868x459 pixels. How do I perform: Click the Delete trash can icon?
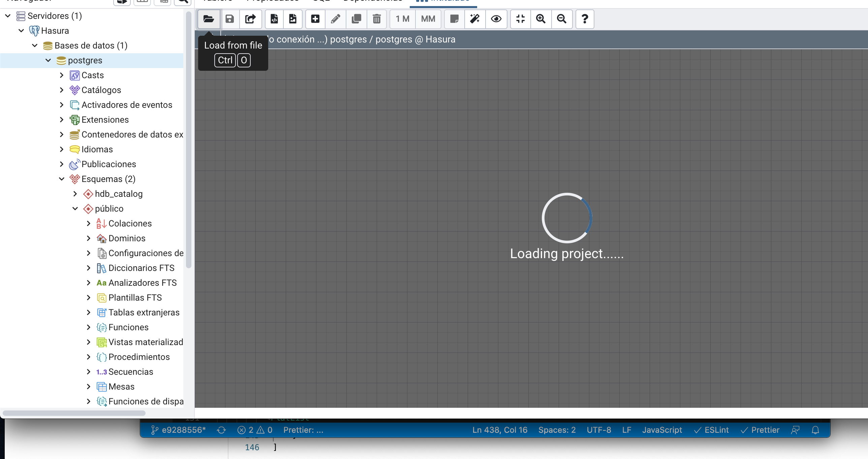pos(377,19)
